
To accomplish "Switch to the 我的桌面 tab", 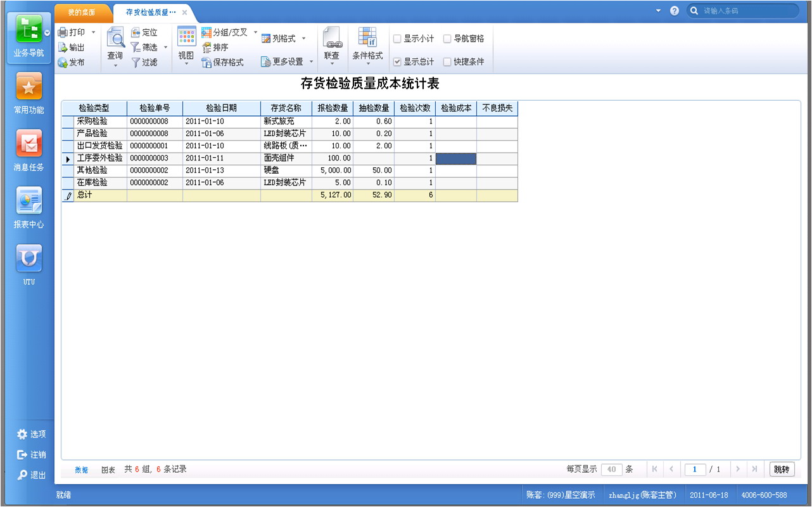I will [82, 12].
